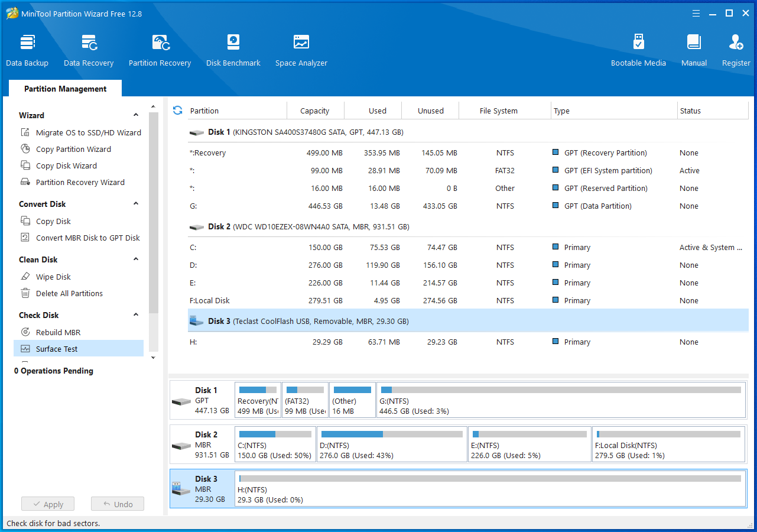
Task: Click the 0 Operations Pending label
Action: pyautogui.click(x=54, y=371)
